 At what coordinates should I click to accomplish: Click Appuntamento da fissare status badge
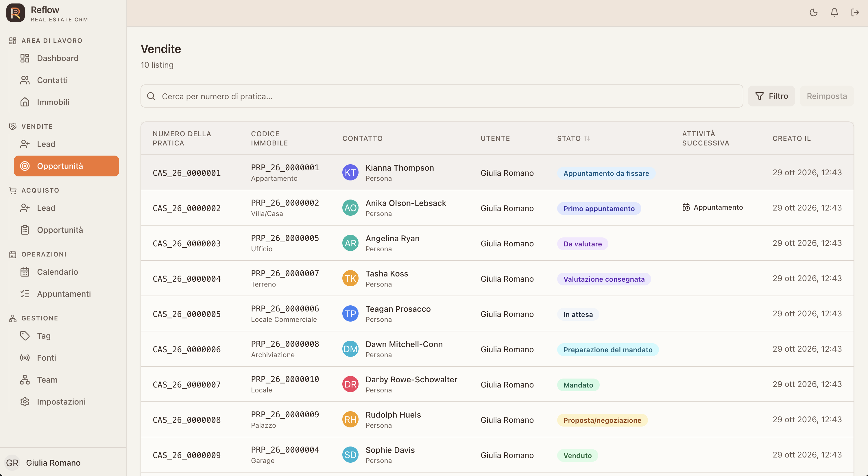tap(606, 173)
